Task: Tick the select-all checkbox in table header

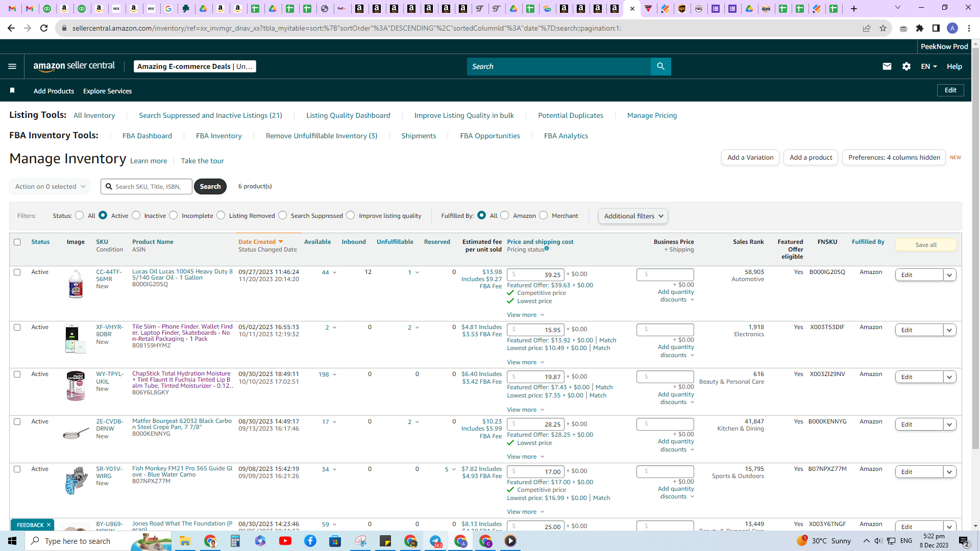Action: coord(17,242)
